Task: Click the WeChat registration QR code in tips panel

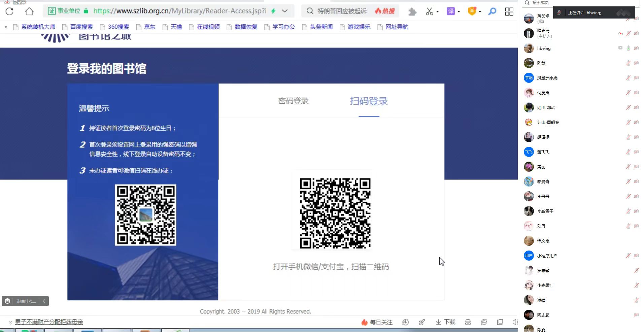Action: [x=145, y=215]
